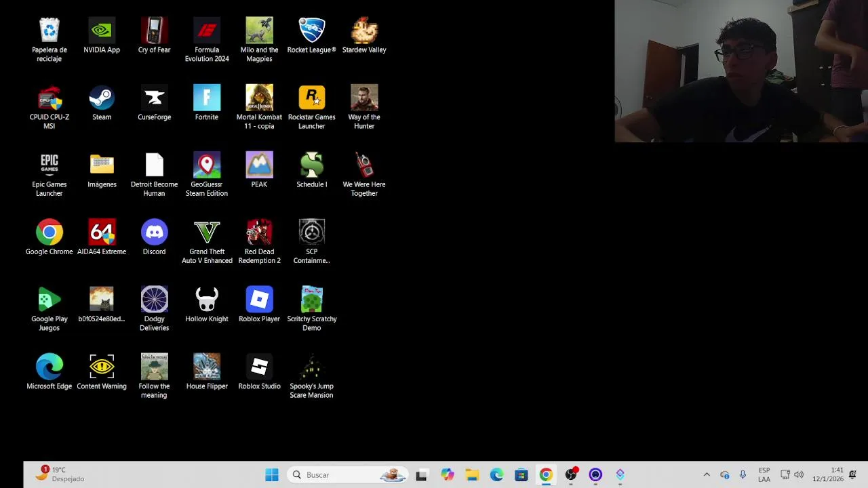Click the CurseForge shortcut

coord(154,103)
